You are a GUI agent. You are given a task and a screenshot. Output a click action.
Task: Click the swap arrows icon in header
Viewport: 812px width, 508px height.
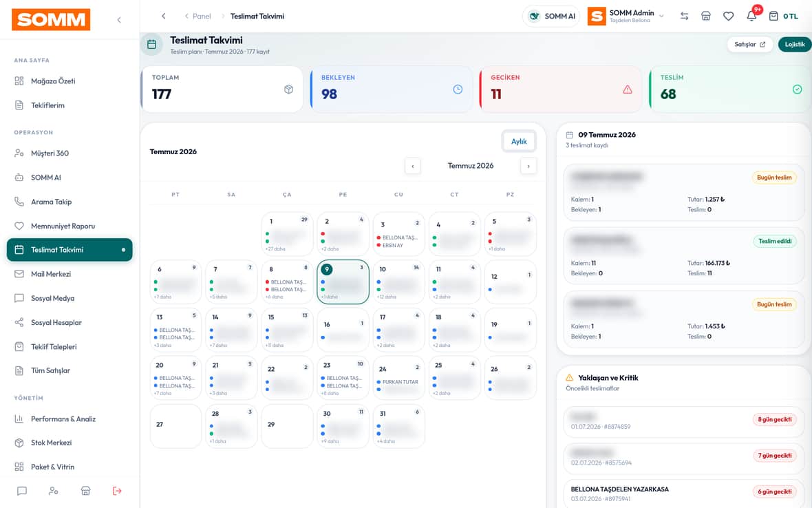point(684,16)
